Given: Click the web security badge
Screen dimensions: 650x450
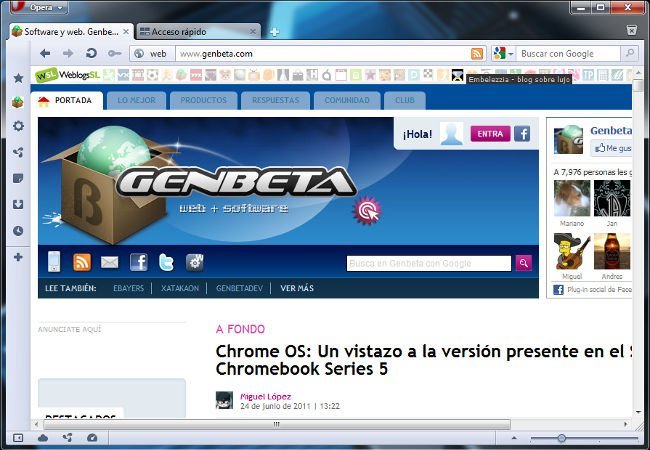Looking at the screenshot, I should click(x=153, y=53).
